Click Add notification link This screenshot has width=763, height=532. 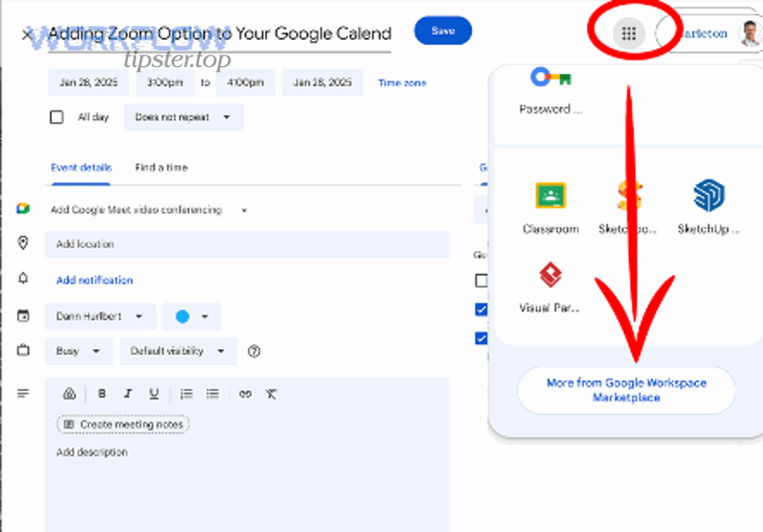(x=94, y=280)
